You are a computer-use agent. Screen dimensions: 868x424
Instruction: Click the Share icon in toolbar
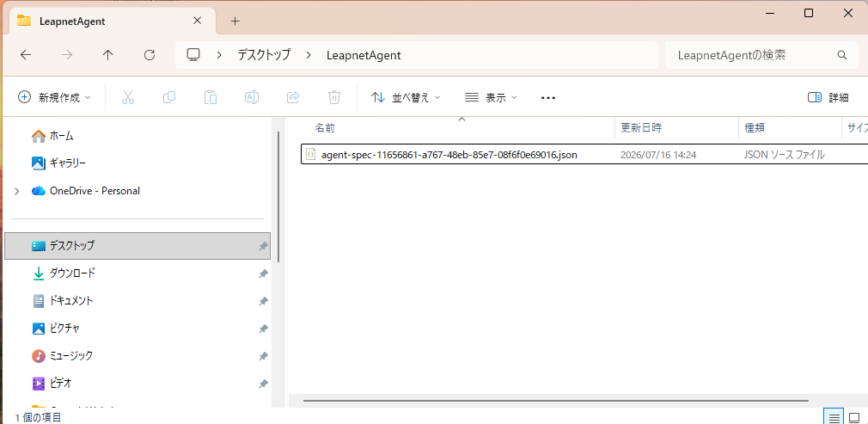pyautogui.click(x=293, y=97)
